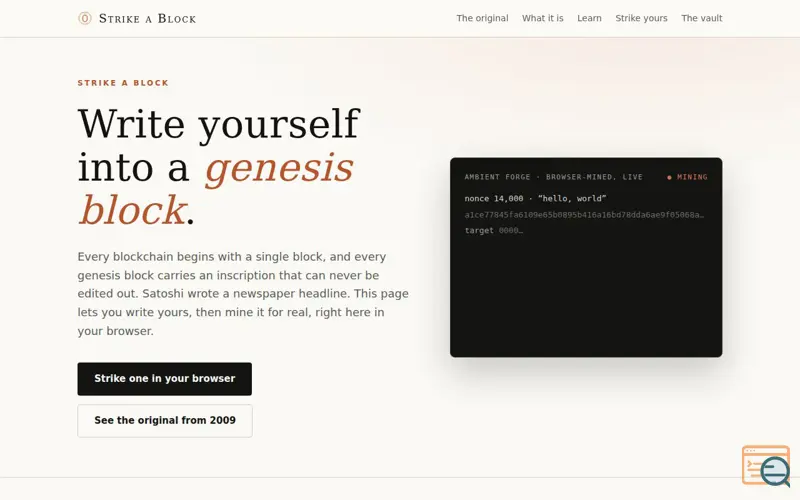
Task: Click the paragraph about Satoshi's newspaper headline
Action: [243, 294]
